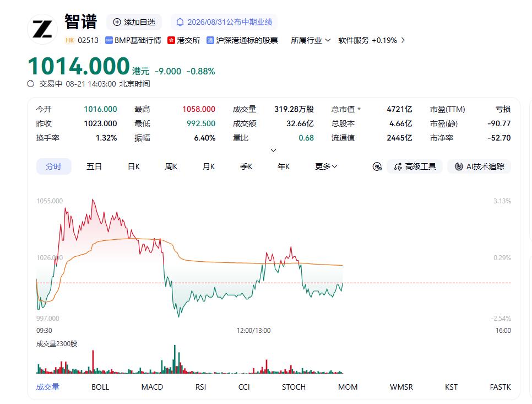The width and height of the screenshot is (532, 404).
Task: Click the tallest volume bar in the chart
Action: [x=175, y=359]
